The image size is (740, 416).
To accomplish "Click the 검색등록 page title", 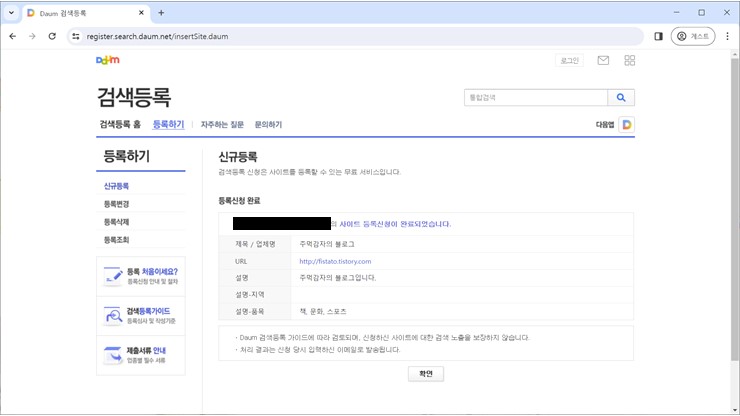I will point(134,97).
